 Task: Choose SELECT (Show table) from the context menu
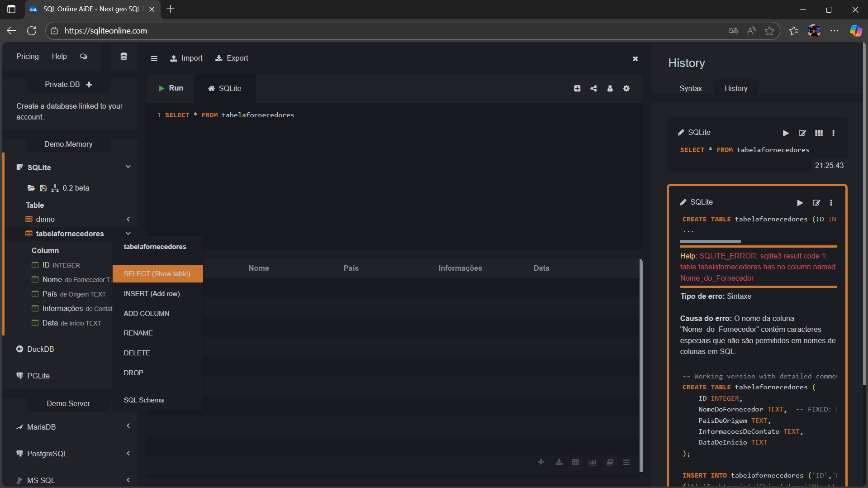pos(157,274)
